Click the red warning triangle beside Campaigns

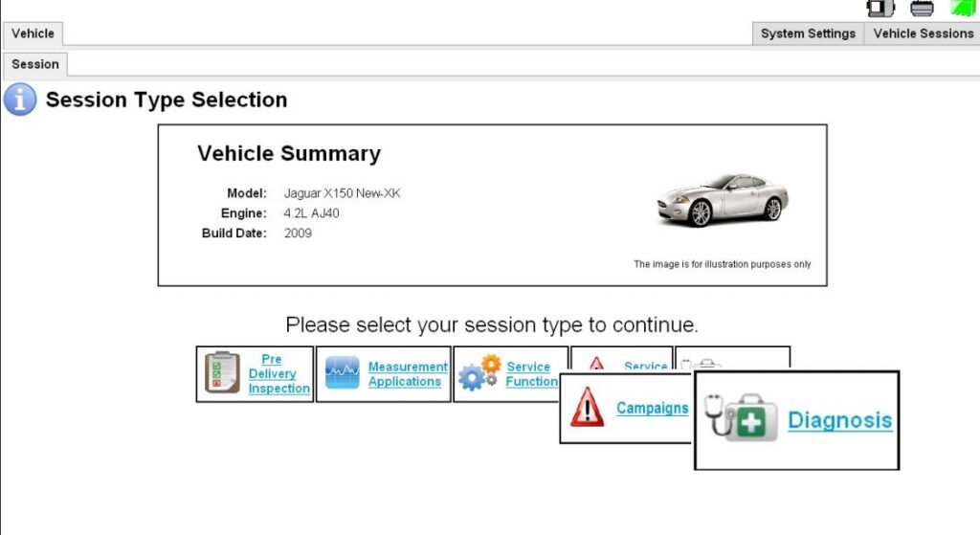(587, 409)
